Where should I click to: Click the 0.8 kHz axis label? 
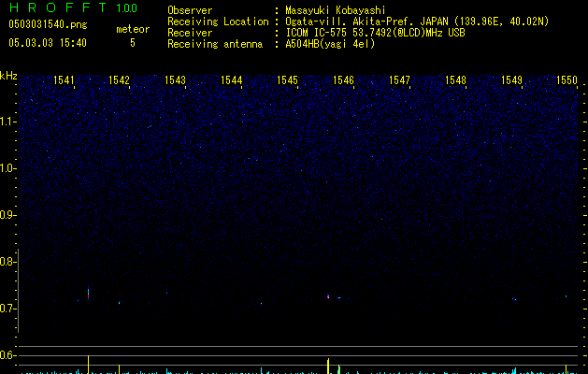click(x=7, y=262)
